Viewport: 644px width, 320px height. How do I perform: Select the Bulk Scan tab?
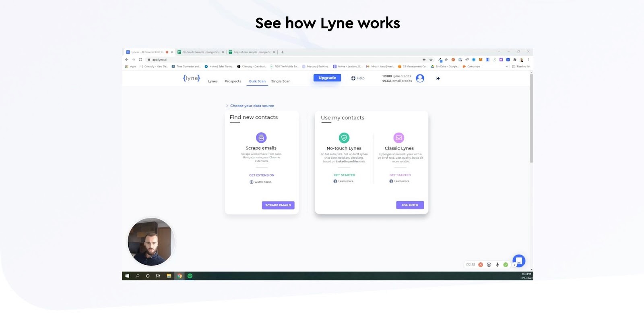pos(257,81)
